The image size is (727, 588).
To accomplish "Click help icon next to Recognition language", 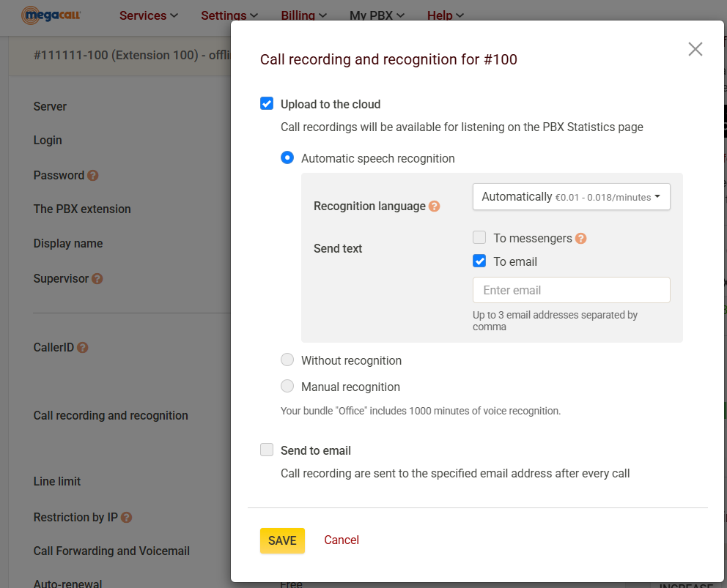I will pos(435,206).
